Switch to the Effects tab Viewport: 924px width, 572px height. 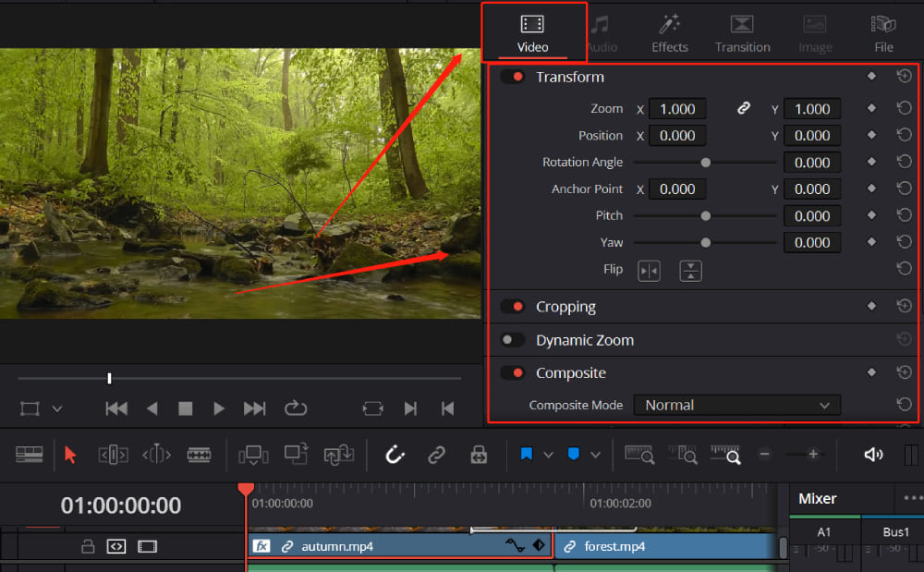[x=669, y=33]
